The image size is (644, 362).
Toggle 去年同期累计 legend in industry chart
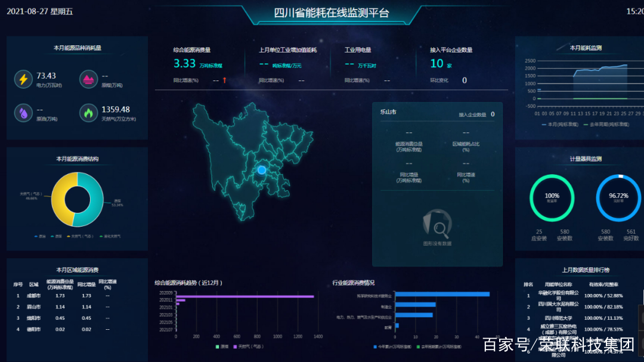(x=439, y=347)
